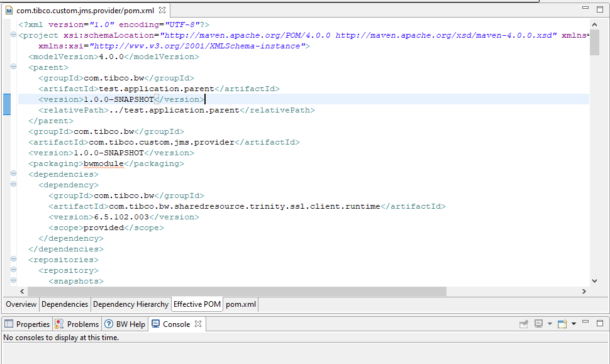610x364 pixels.
Task: Maximize the pom.xml editor area
Action: 600,9
